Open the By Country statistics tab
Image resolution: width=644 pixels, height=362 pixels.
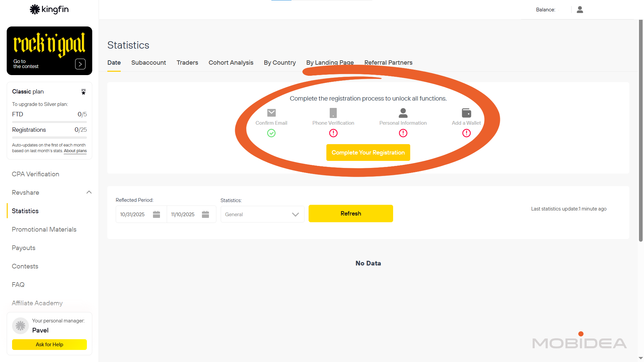point(280,63)
